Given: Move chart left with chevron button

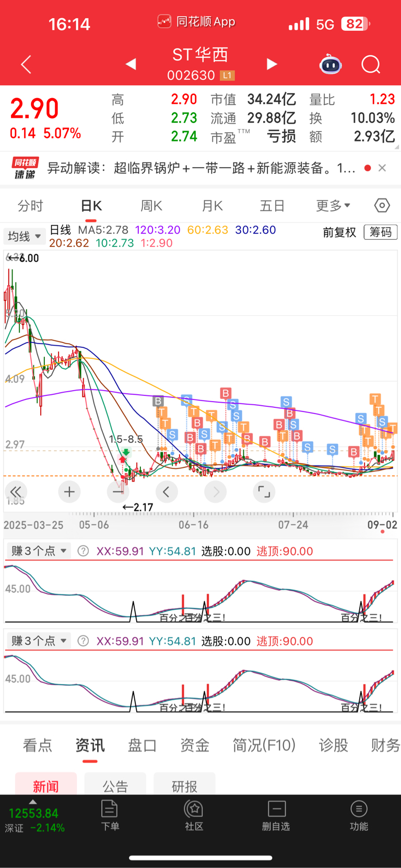Looking at the screenshot, I should coord(167,491).
